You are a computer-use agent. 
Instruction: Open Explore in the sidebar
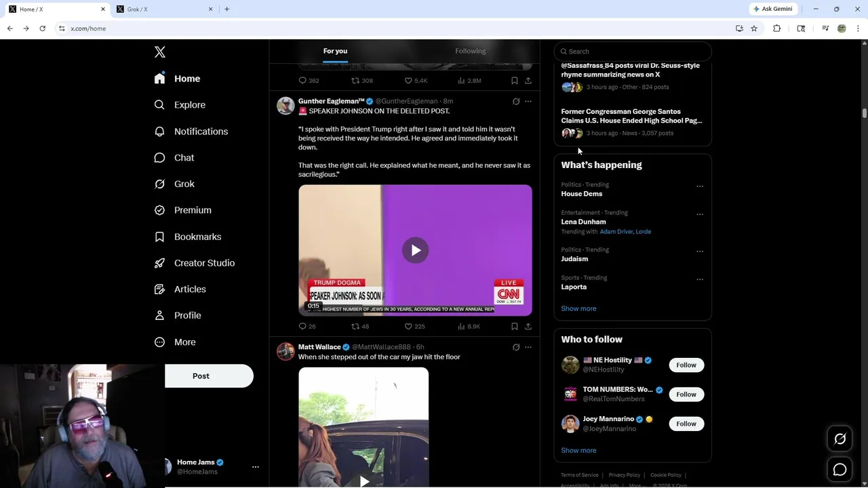coord(180,105)
